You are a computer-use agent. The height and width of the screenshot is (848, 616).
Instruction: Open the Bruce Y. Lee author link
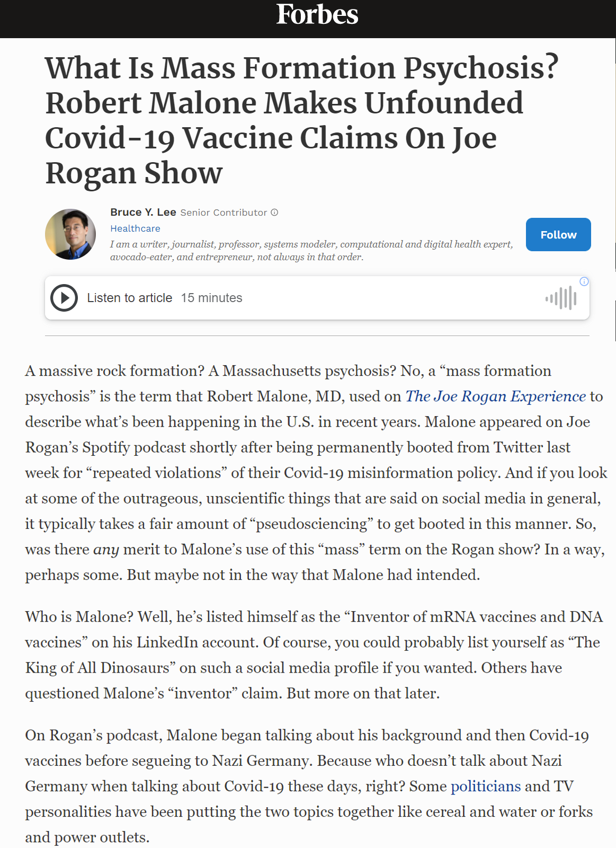tap(143, 213)
